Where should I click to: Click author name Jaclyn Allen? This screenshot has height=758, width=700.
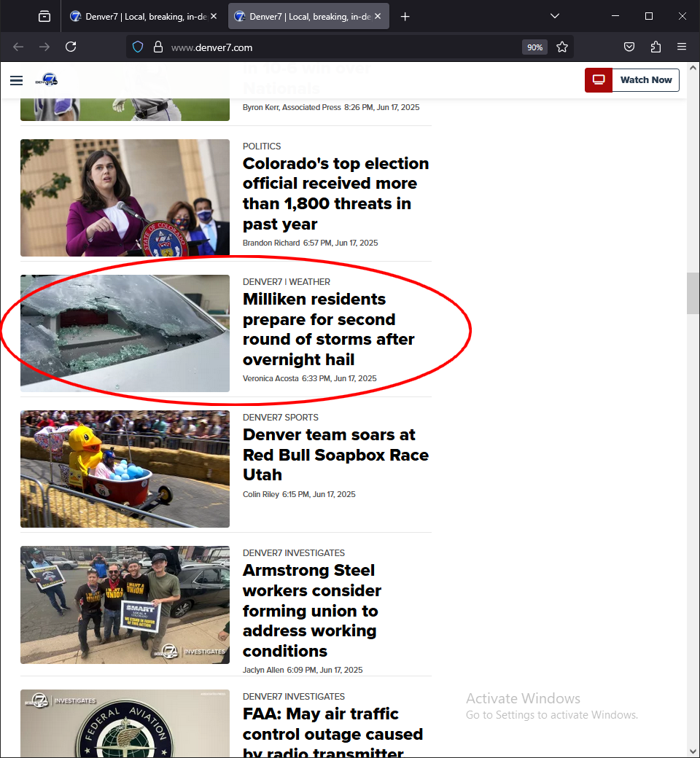(263, 670)
